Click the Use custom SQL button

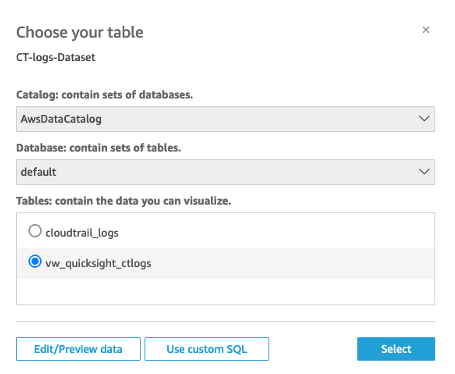tap(207, 349)
